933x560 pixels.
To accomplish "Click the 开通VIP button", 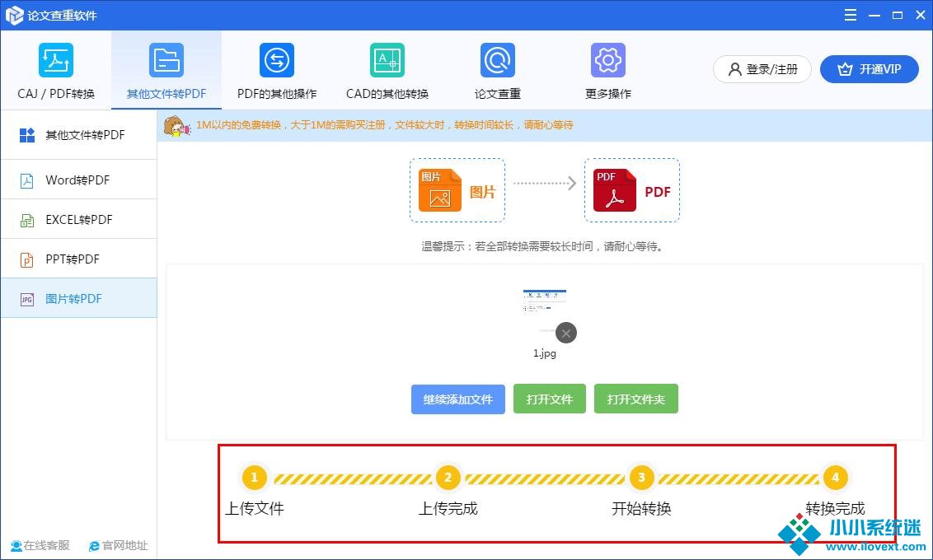I will click(870, 69).
